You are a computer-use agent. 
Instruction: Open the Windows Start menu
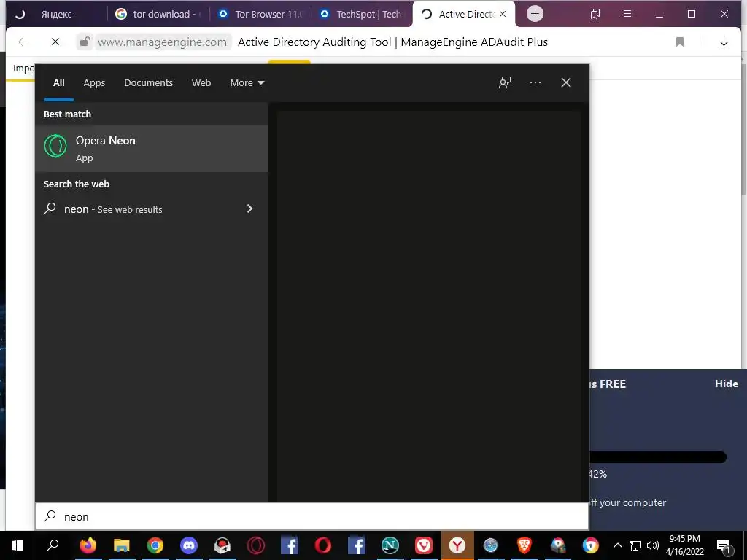click(x=18, y=545)
